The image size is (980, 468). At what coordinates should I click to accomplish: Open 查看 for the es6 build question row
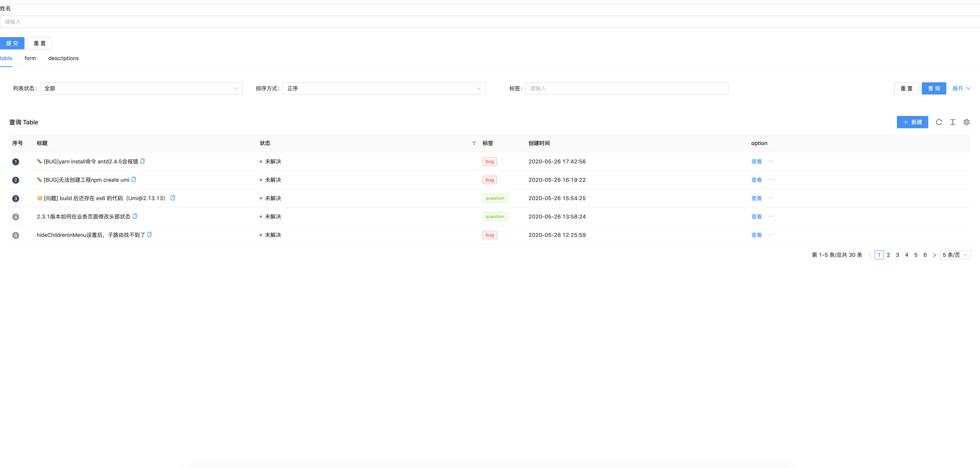(756, 198)
